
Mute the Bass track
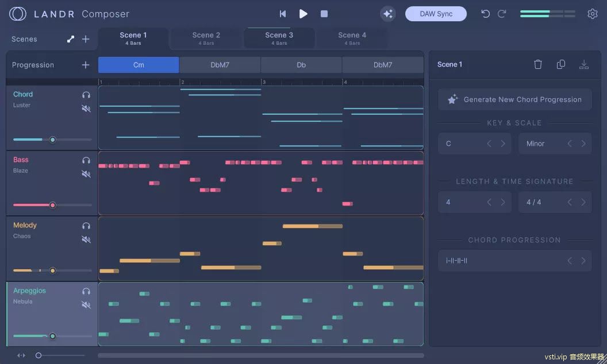pos(86,174)
